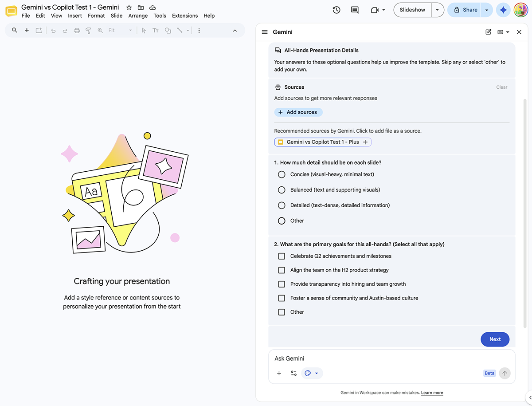This screenshot has height=406, width=532.
Task: Check the cloud save status icon
Action: [153, 8]
